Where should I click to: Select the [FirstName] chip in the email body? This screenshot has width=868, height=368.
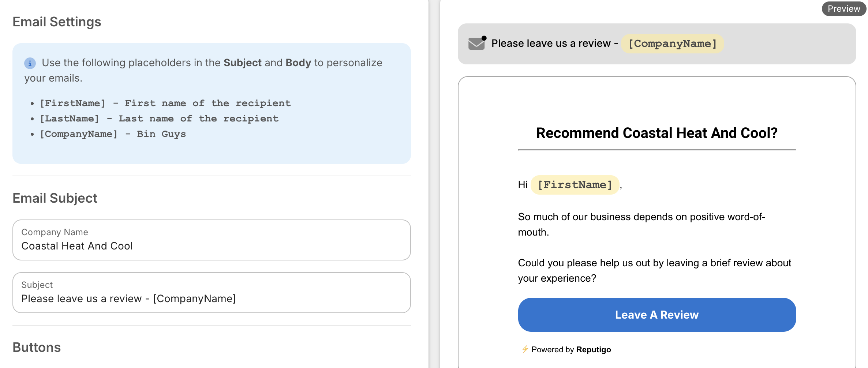(x=575, y=185)
